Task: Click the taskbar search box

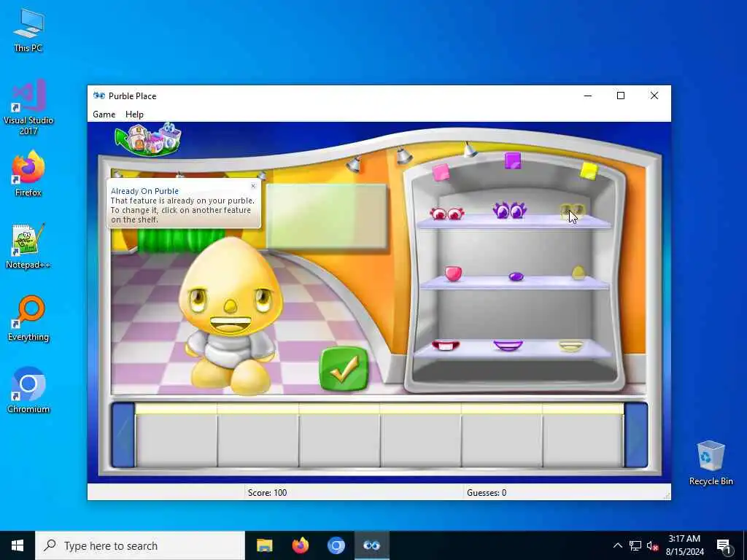Action: click(140, 545)
